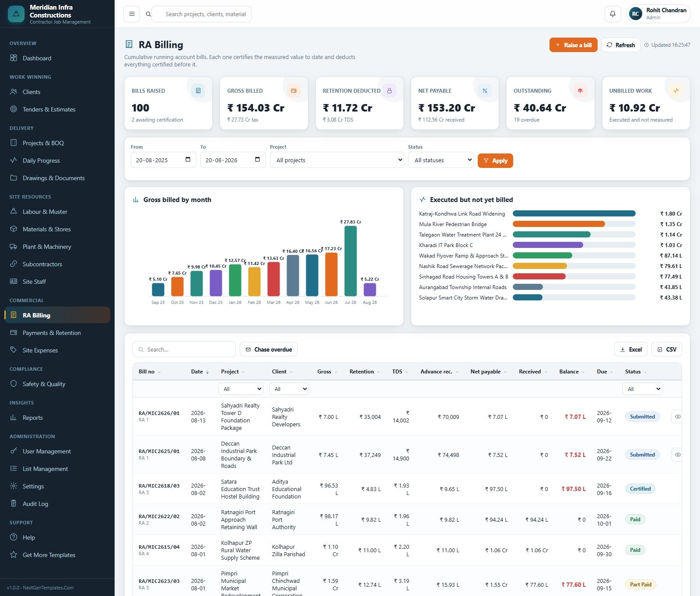This screenshot has height=596, width=700.
Task: Click the Net Payable percent icon
Action: 485,91
